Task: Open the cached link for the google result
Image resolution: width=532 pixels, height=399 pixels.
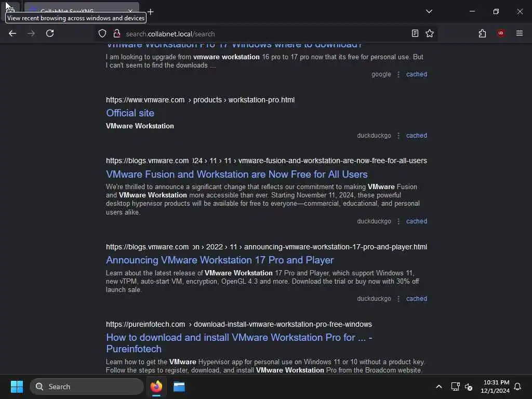Action: [417, 74]
